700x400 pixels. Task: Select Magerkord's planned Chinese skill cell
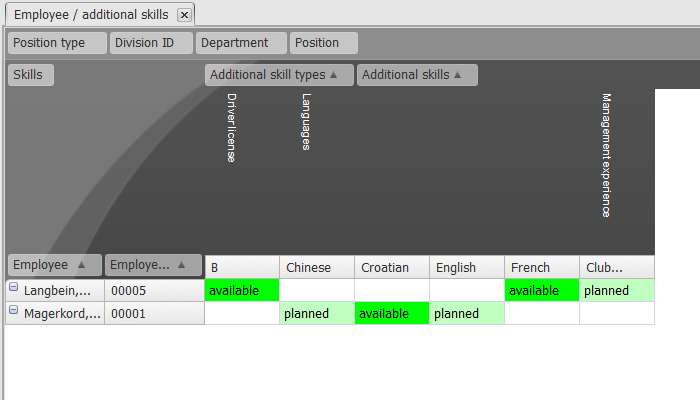tap(316, 314)
